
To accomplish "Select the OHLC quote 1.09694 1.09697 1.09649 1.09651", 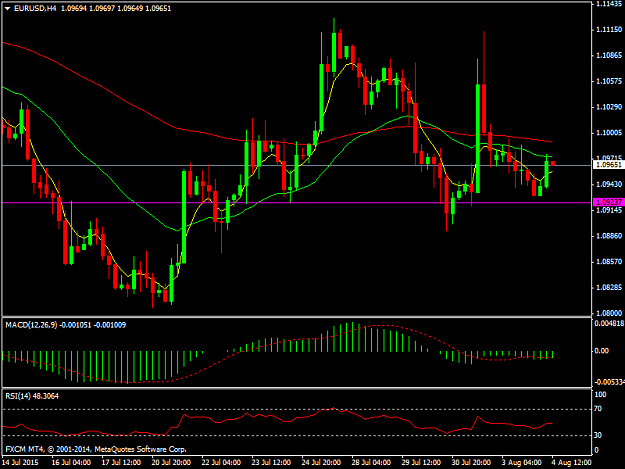I will point(116,8).
